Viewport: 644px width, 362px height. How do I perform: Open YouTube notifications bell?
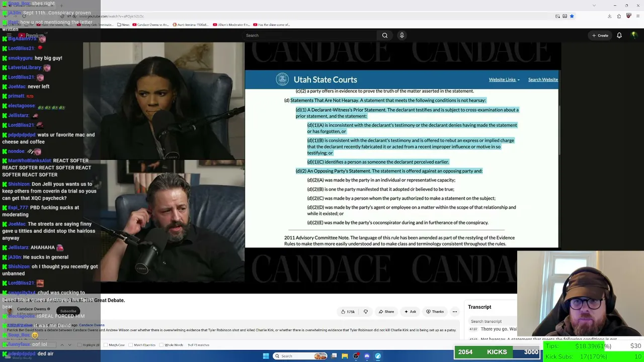pyautogui.click(x=619, y=35)
